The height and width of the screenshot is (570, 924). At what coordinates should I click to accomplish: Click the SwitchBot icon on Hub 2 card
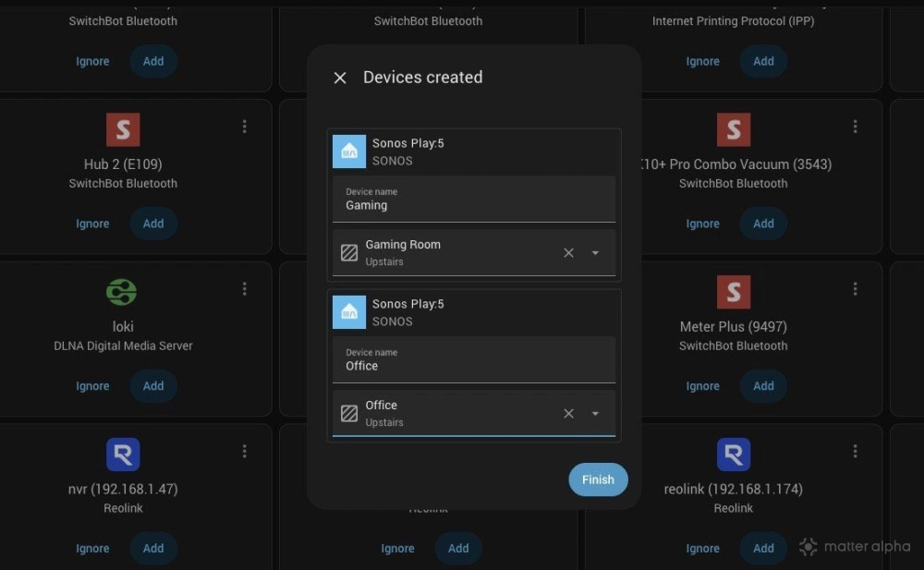(x=123, y=128)
